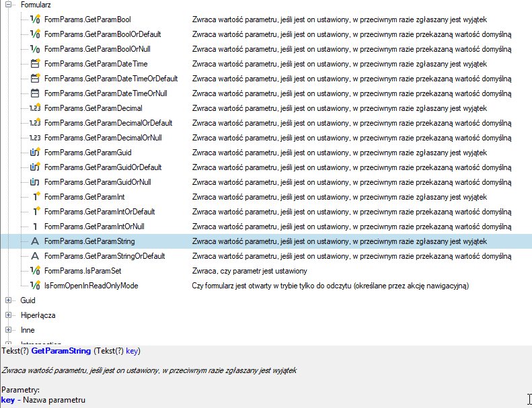Select FormParams.GetParamDecimalOrDefault function
The image size is (532, 408).
coord(108,123)
